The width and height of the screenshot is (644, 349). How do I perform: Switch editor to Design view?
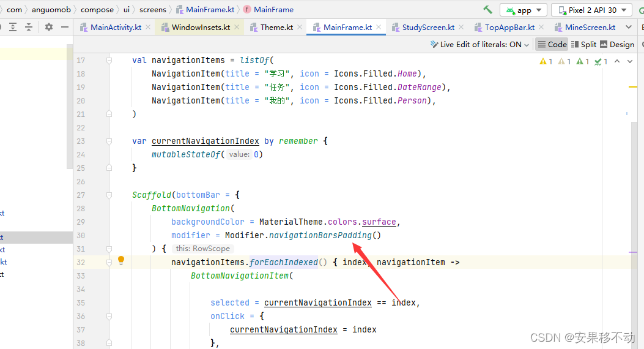[617, 45]
